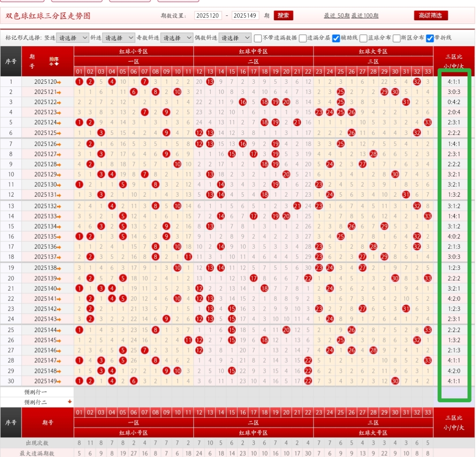
Task: Check the 蓝球分布 checkbox
Action: click(363, 38)
